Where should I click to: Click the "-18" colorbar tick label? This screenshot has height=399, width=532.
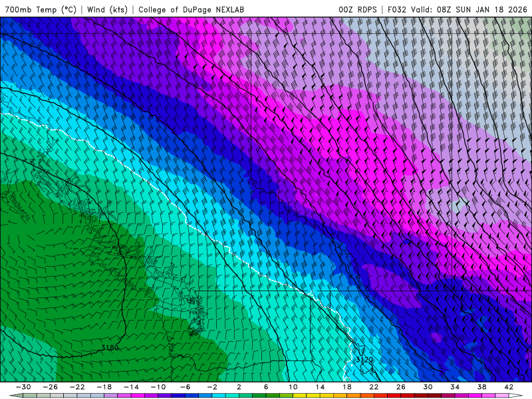(104, 387)
